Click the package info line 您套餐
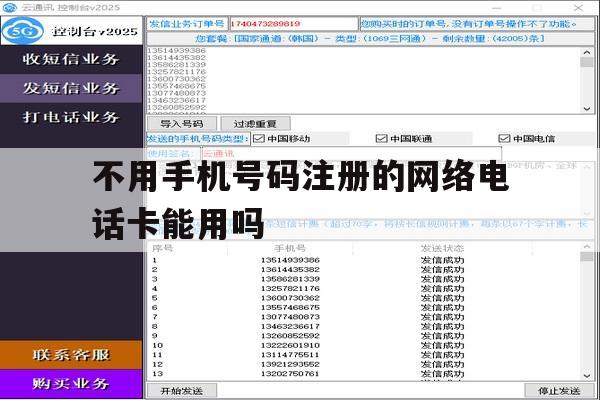Screen dimensions: 600x400 pyautogui.click(x=370, y=39)
